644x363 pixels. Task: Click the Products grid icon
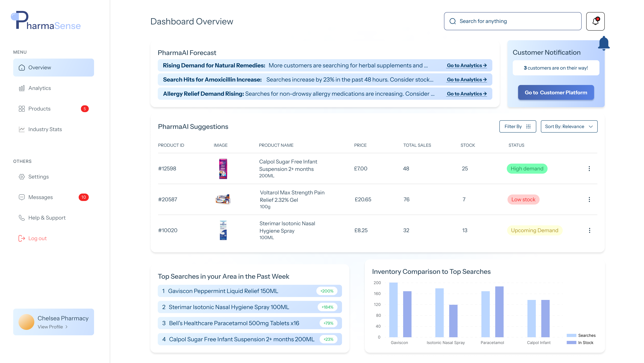click(22, 109)
